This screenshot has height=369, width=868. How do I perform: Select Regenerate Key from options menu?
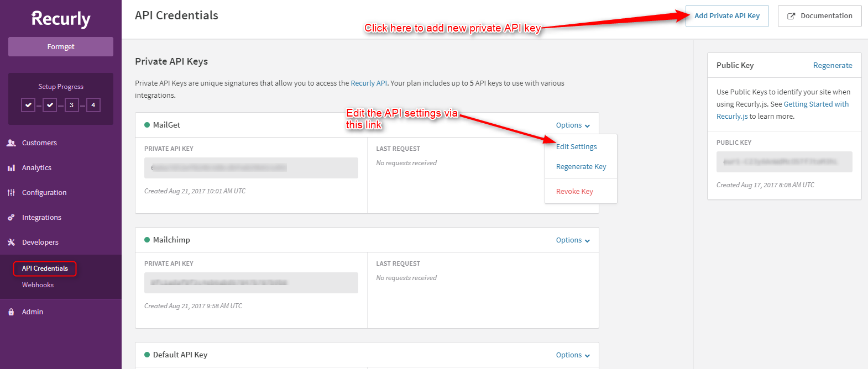581,167
